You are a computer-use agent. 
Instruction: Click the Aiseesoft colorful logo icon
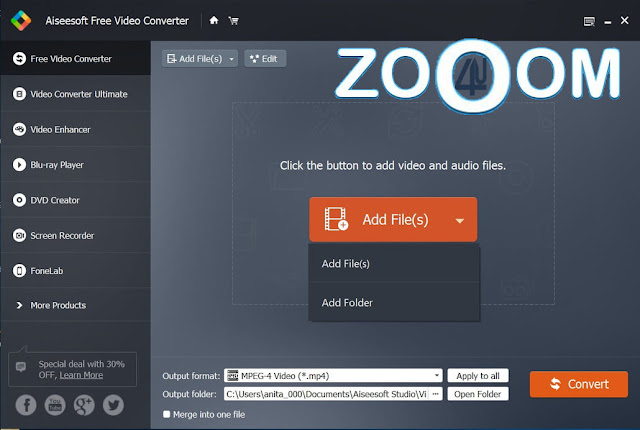coord(21,20)
